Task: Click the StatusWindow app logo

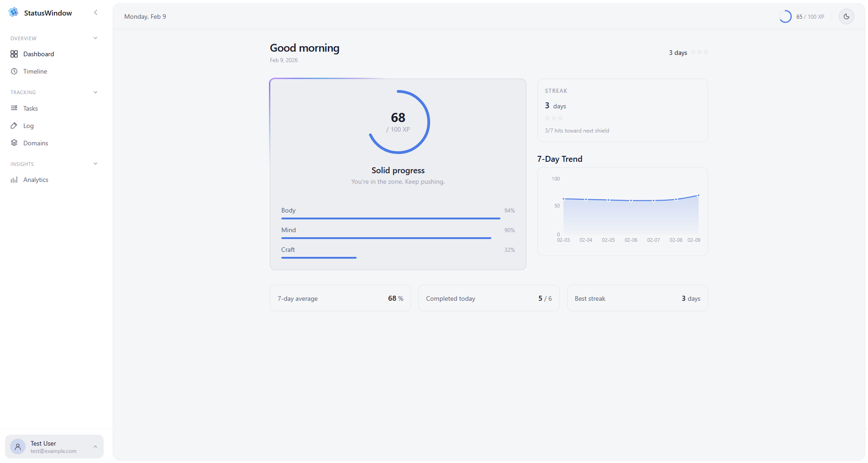Action: (x=14, y=12)
